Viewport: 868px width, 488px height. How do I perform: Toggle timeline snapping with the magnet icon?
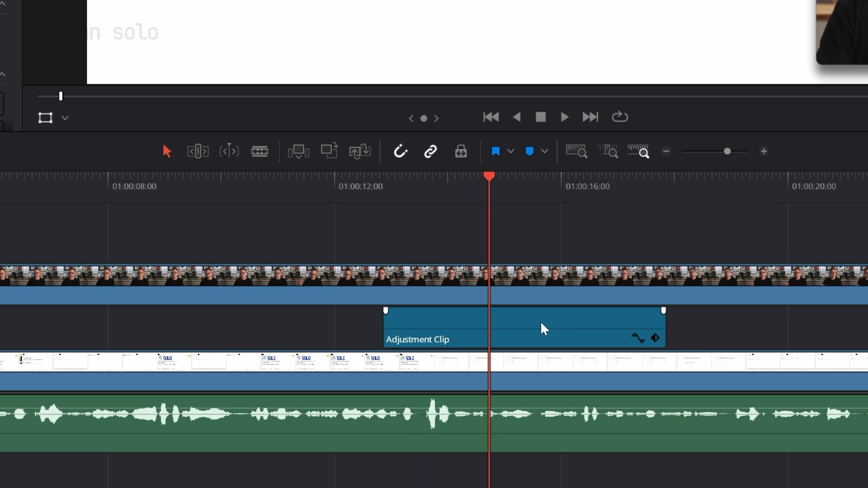click(x=401, y=151)
